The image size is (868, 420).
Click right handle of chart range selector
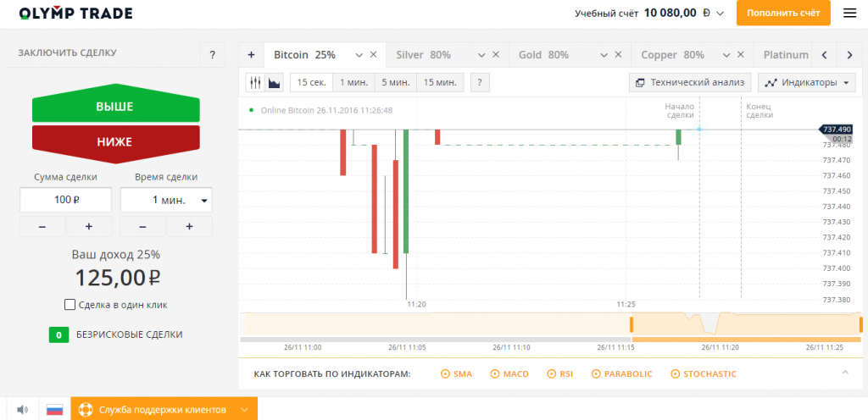pyautogui.click(x=861, y=323)
